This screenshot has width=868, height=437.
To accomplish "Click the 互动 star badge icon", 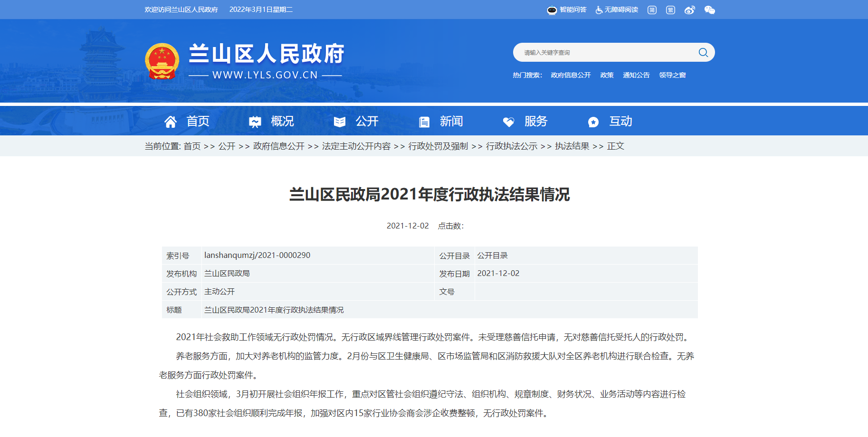I will click(593, 122).
